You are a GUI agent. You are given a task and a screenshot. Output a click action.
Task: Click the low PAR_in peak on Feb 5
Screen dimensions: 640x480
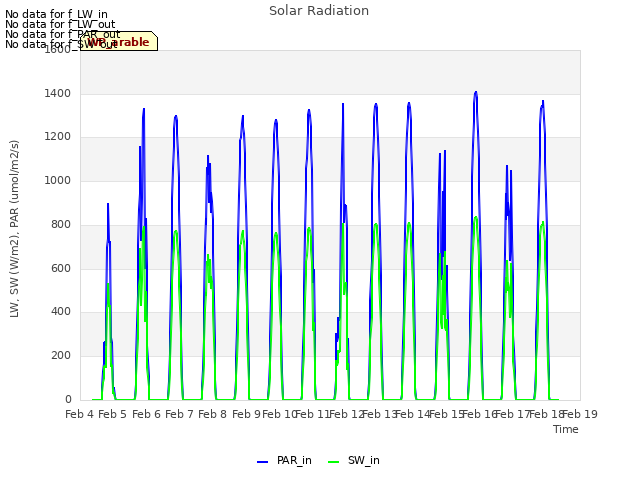pos(108,204)
